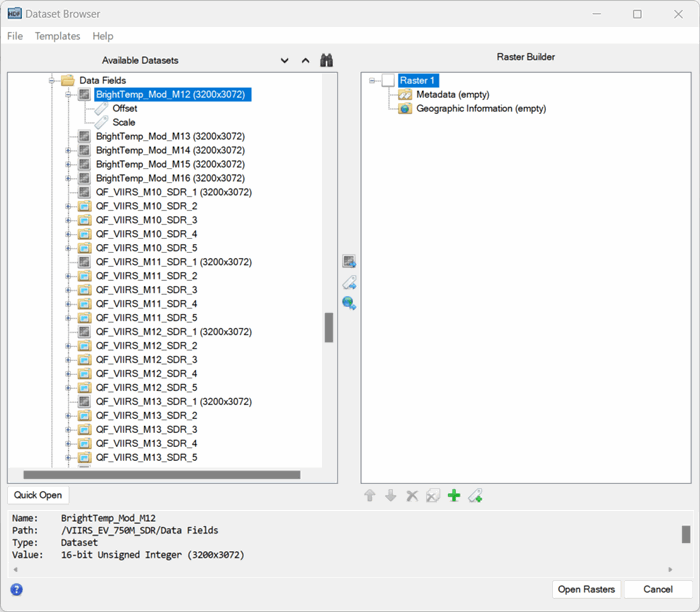Open help via blue question mark icon
700x612 pixels.
pyautogui.click(x=16, y=589)
